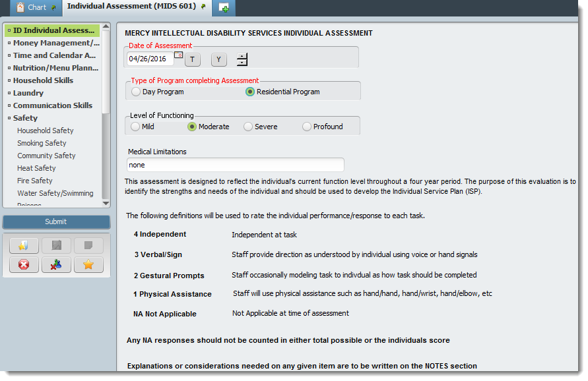Go to Fire Safety subsection
This screenshot has height=381, width=588.
pos(35,181)
